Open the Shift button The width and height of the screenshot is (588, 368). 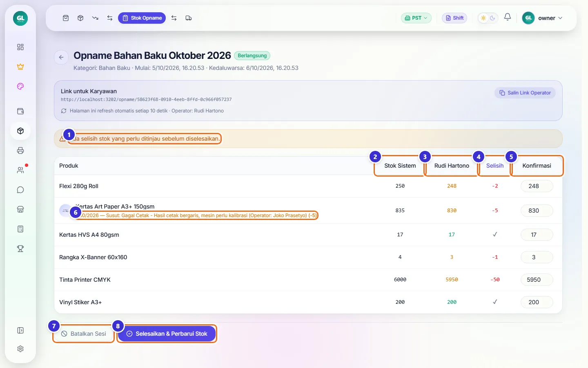tap(454, 18)
